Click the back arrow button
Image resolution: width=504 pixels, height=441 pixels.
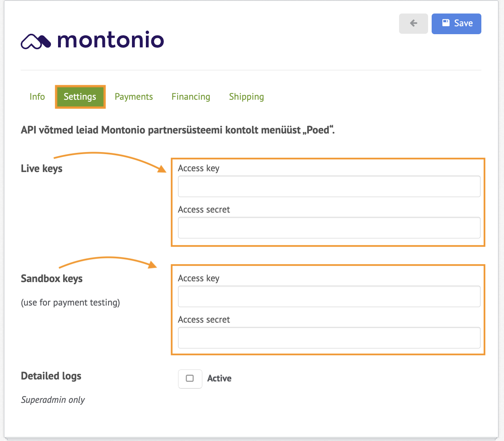[x=413, y=23]
